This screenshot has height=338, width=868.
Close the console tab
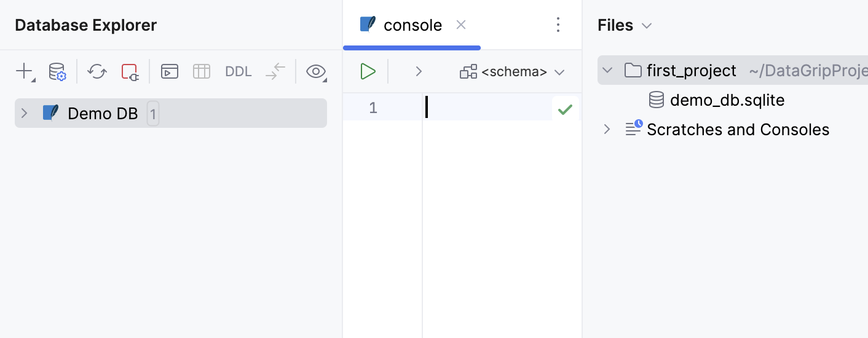click(461, 25)
